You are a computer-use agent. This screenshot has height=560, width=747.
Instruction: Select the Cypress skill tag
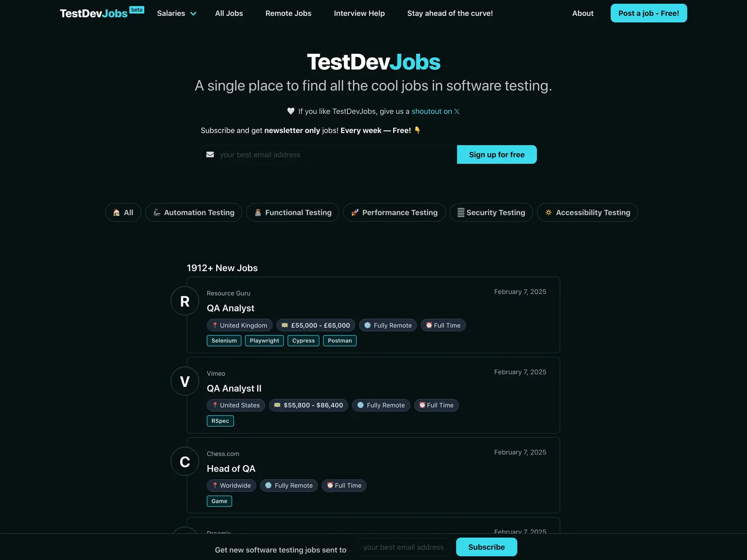point(303,341)
